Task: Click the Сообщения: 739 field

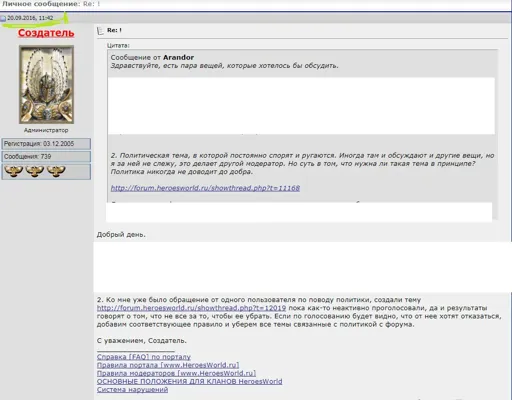Action: click(x=46, y=156)
